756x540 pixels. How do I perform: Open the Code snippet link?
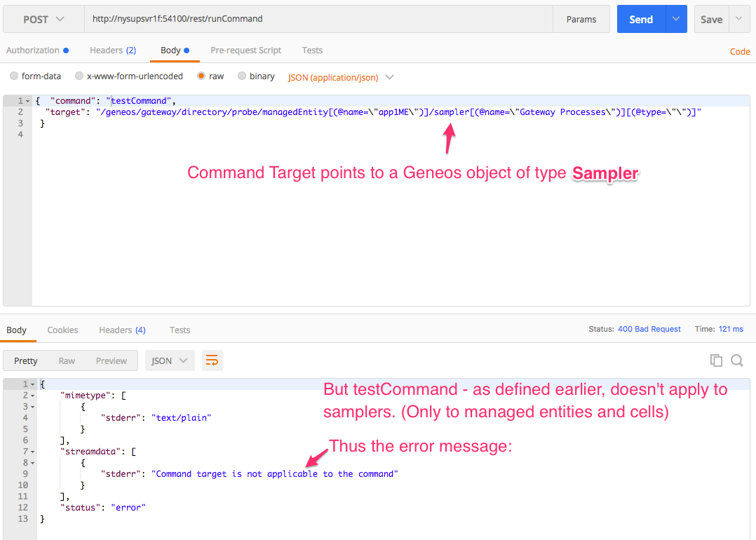point(740,51)
